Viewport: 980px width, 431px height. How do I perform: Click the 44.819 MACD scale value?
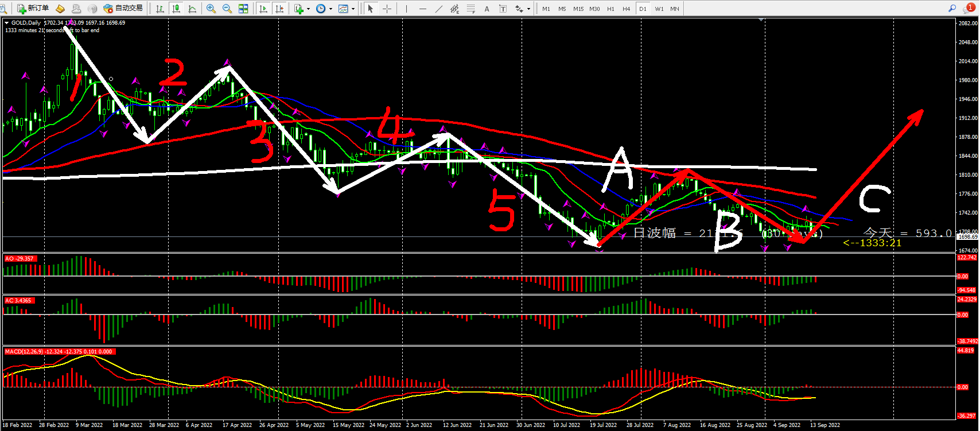coord(966,350)
